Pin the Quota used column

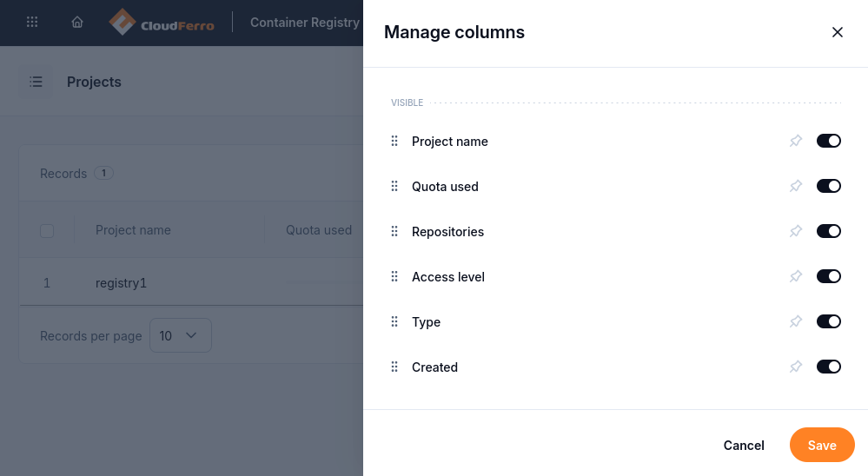tap(796, 186)
